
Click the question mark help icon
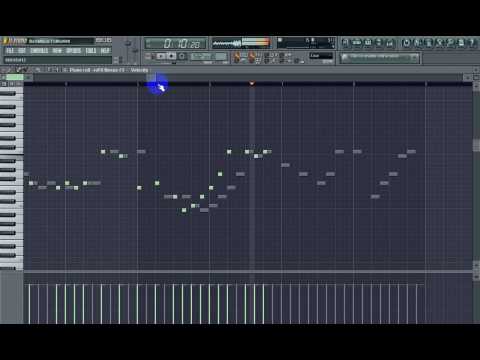(x=472, y=42)
